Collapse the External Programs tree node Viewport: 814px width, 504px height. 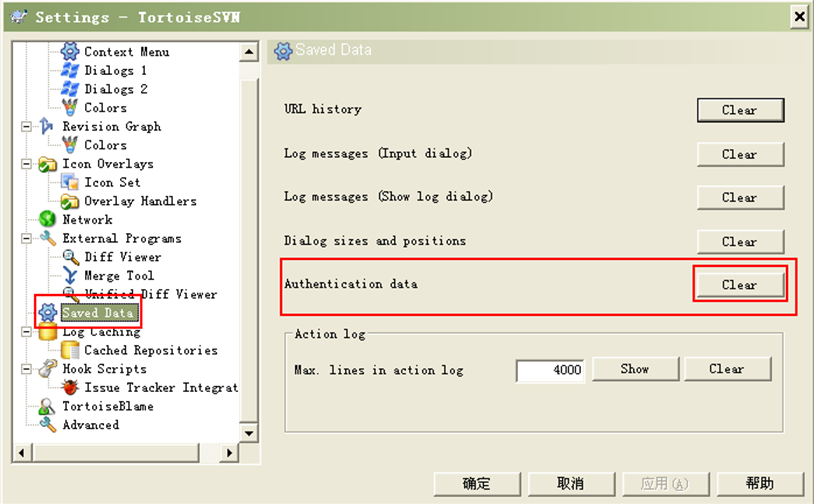coord(25,239)
